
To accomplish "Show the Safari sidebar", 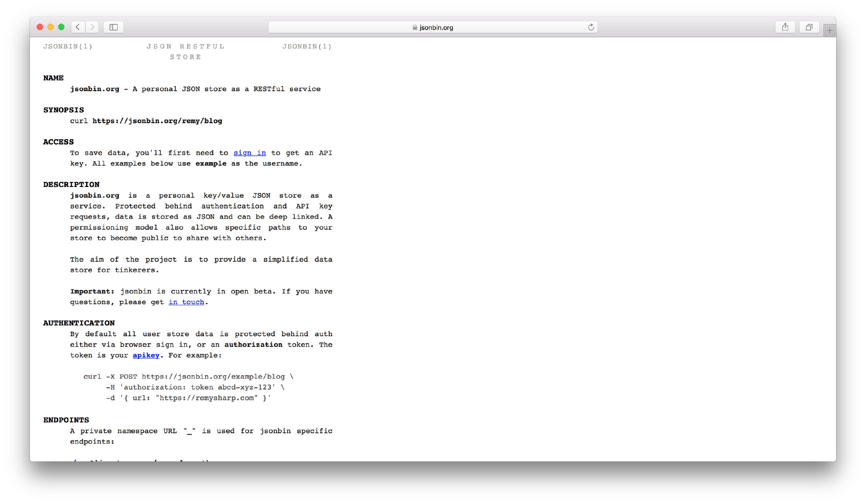I will point(113,27).
